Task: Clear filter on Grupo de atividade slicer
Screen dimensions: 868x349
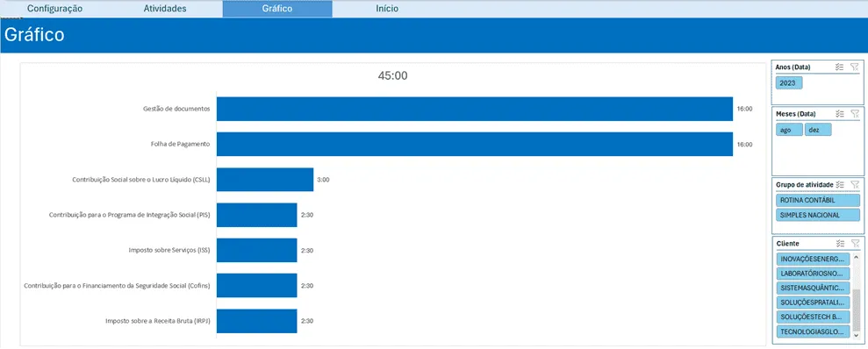Action: (855, 184)
